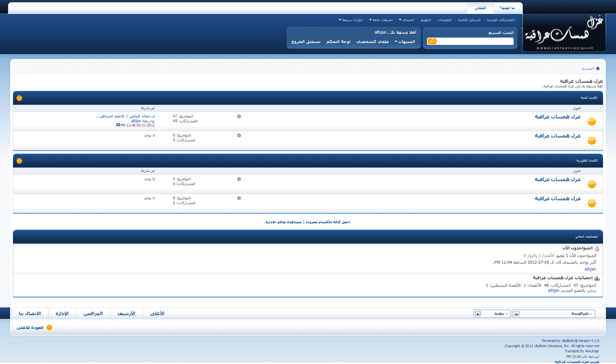Click the تسجيل الخروج logout link
Screen dimensions: 616x364
pos(306,41)
